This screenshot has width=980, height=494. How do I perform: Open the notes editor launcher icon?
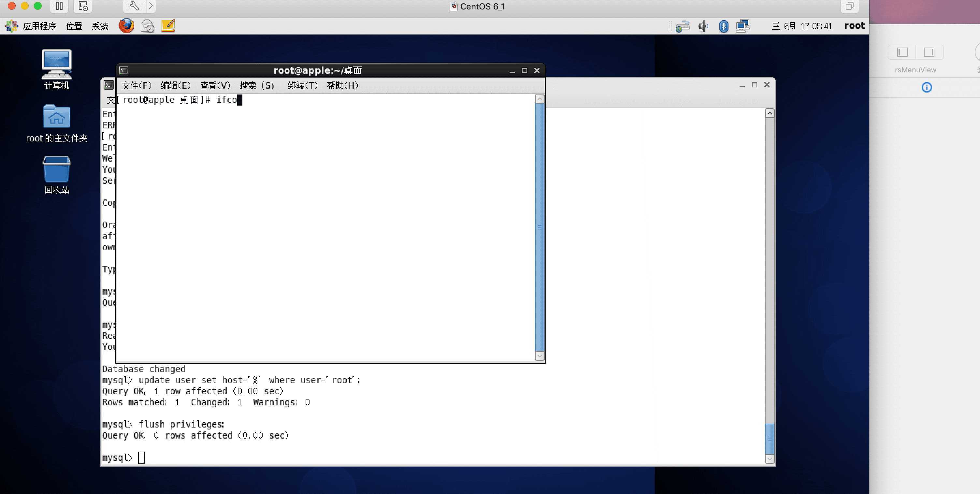coord(168,26)
